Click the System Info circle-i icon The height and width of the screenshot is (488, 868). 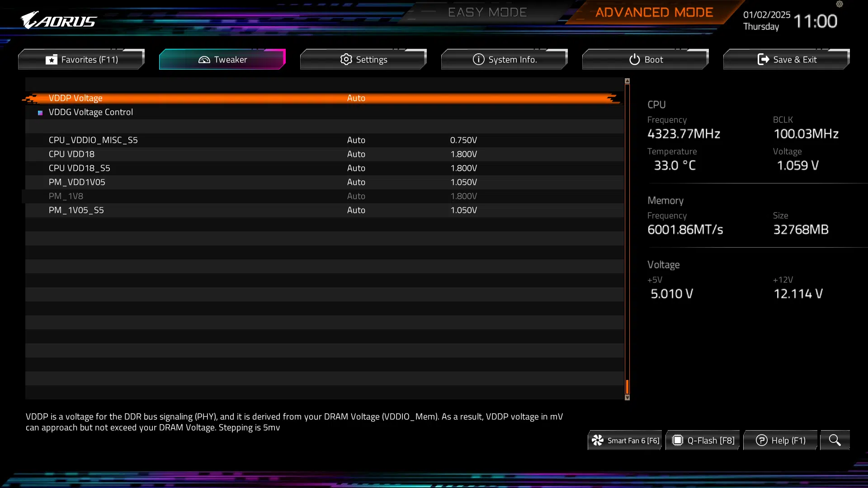(x=479, y=59)
